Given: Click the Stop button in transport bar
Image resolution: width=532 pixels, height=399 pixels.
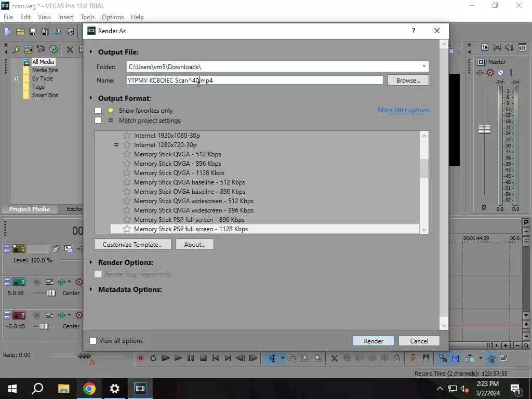Looking at the screenshot, I should coord(203,358).
